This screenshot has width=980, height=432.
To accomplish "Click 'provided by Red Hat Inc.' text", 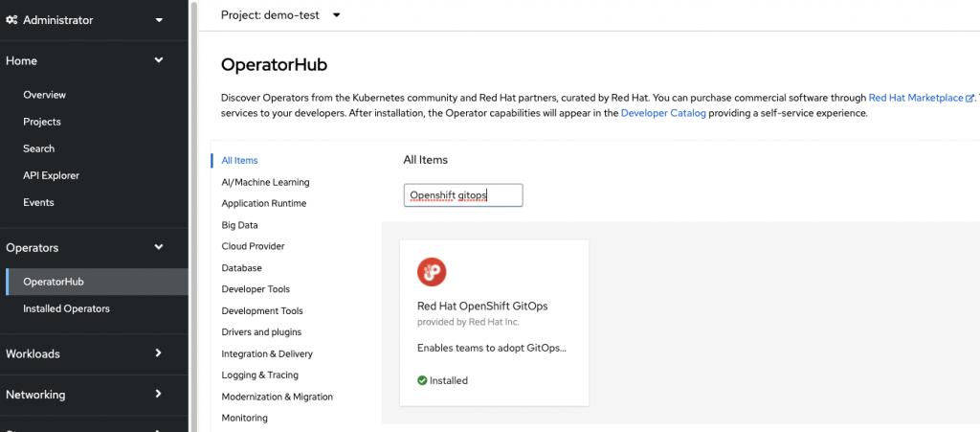I will pyautogui.click(x=468, y=323).
